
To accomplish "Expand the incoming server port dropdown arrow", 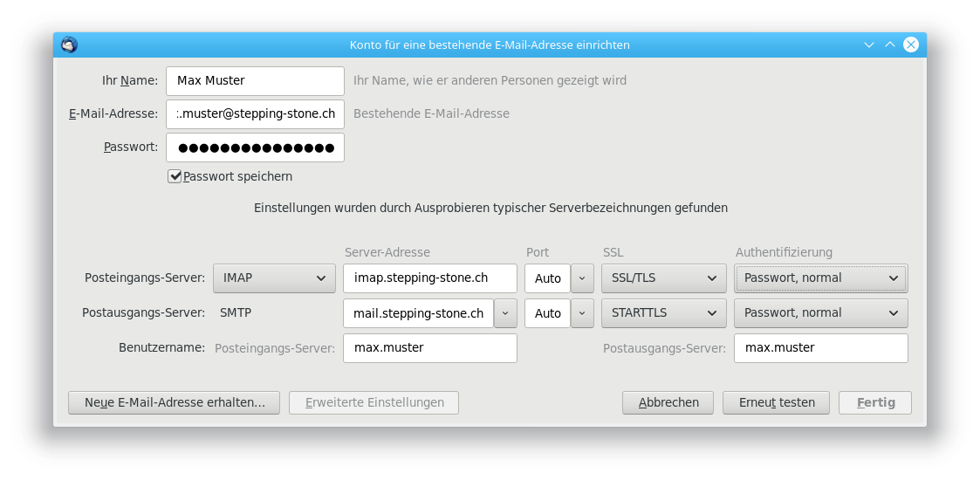I will (583, 278).
